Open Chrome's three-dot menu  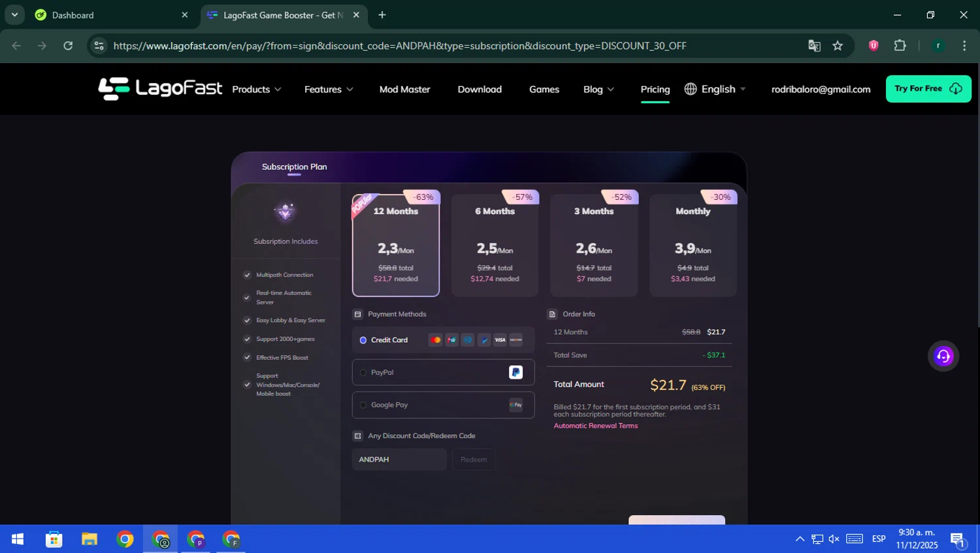964,46
